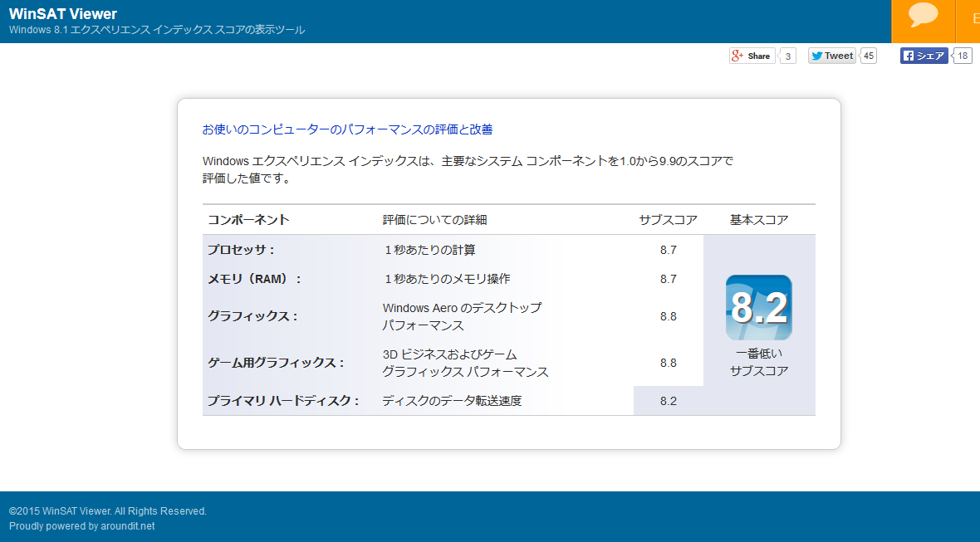Select the コンポーネント column header
The image size is (980, 542).
point(248,220)
